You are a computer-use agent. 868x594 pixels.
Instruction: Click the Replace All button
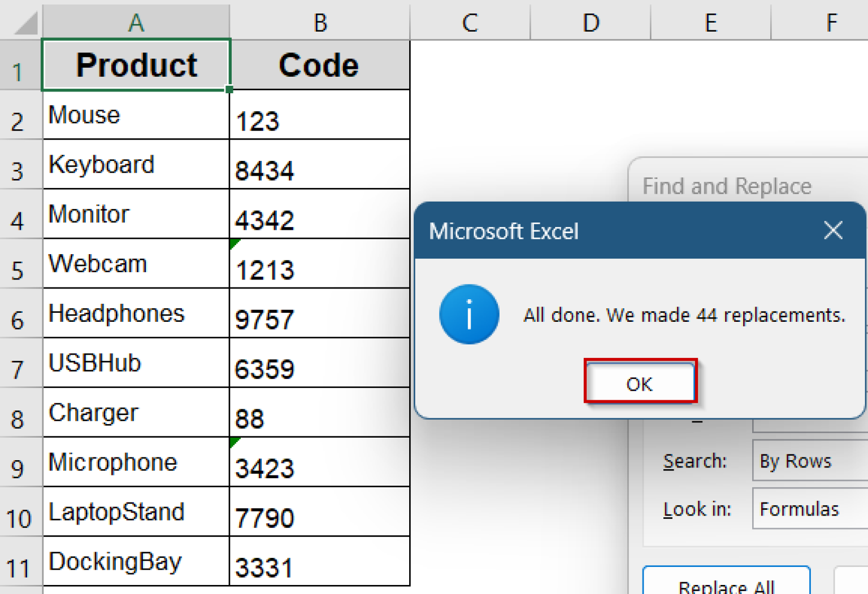tap(726, 584)
